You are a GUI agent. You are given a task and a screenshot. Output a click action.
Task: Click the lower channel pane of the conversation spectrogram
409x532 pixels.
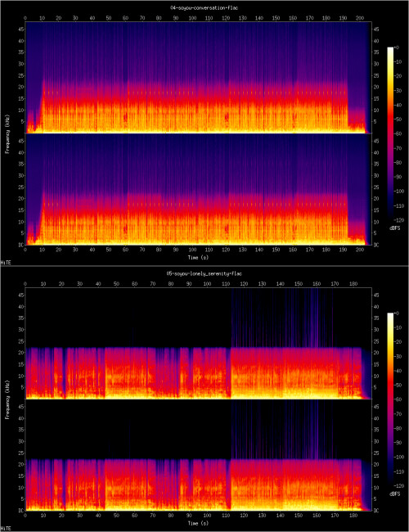[199, 189]
